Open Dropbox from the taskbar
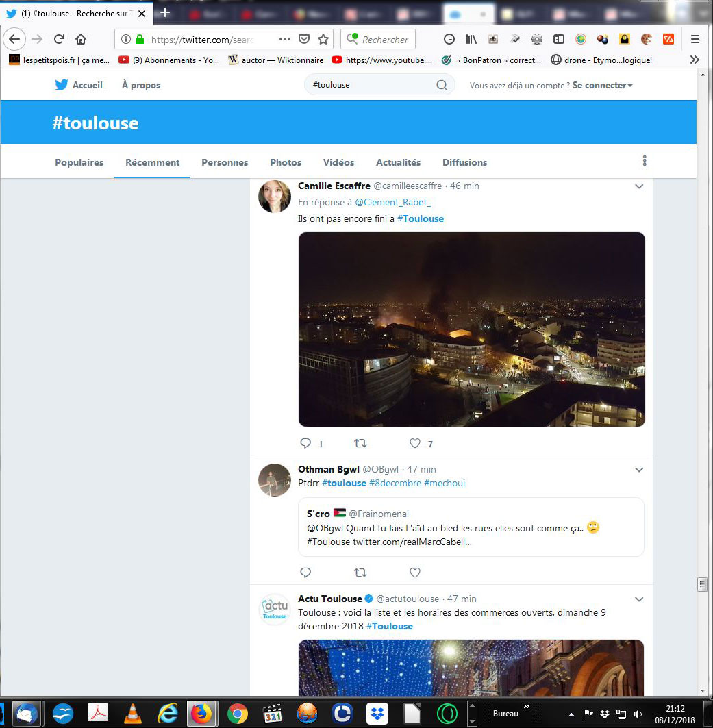 tap(377, 714)
